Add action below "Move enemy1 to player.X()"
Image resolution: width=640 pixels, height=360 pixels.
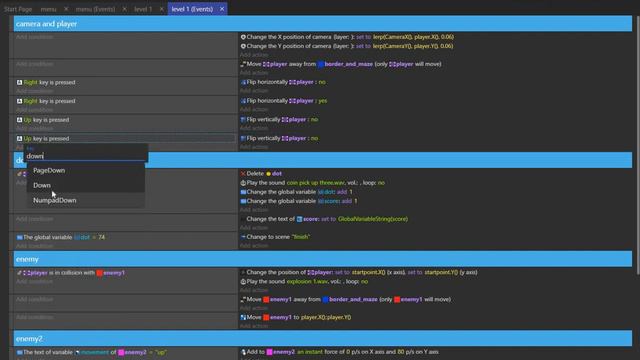pos(254,326)
